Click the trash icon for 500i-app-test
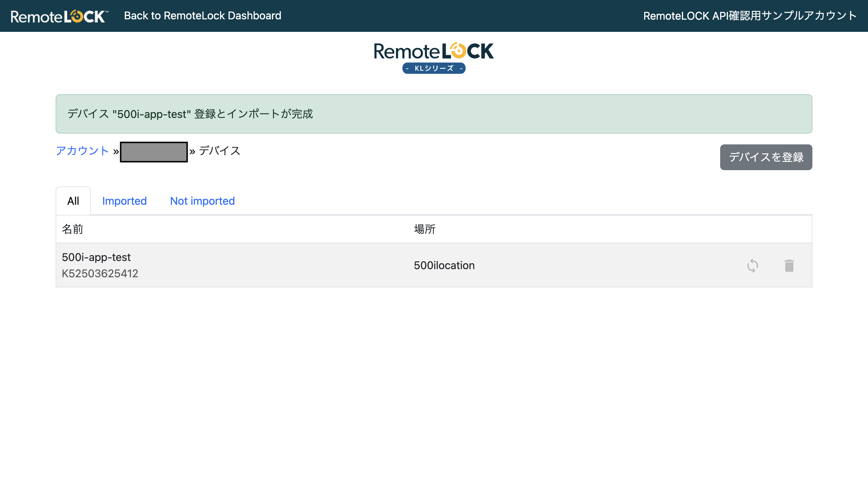Image resolution: width=868 pixels, height=482 pixels. coord(789,265)
